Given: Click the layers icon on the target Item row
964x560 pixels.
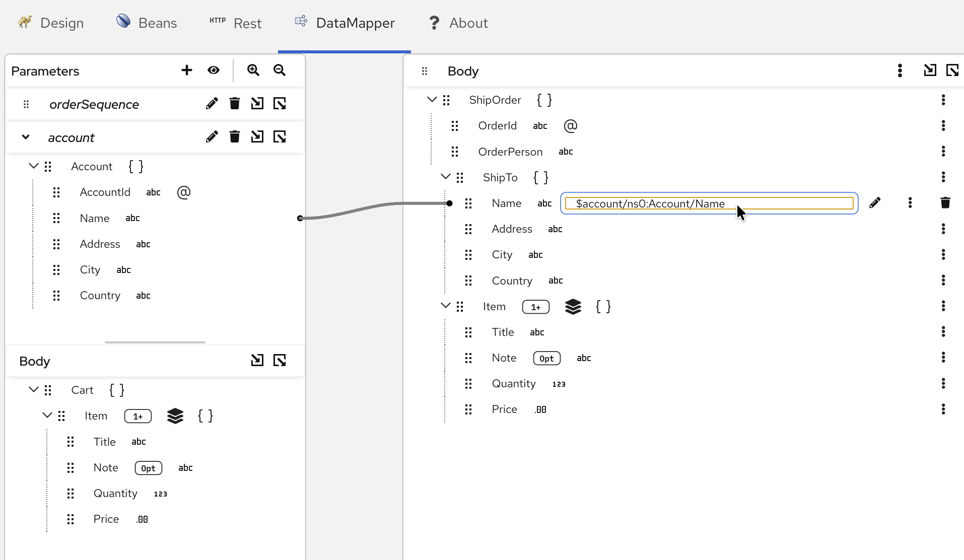Looking at the screenshot, I should coord(574,306).
